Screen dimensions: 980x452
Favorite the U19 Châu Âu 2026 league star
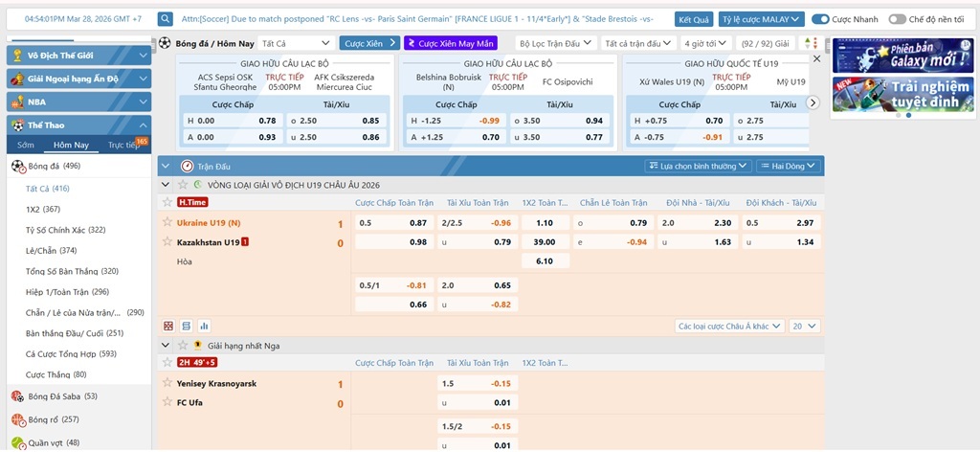[182, 184]
